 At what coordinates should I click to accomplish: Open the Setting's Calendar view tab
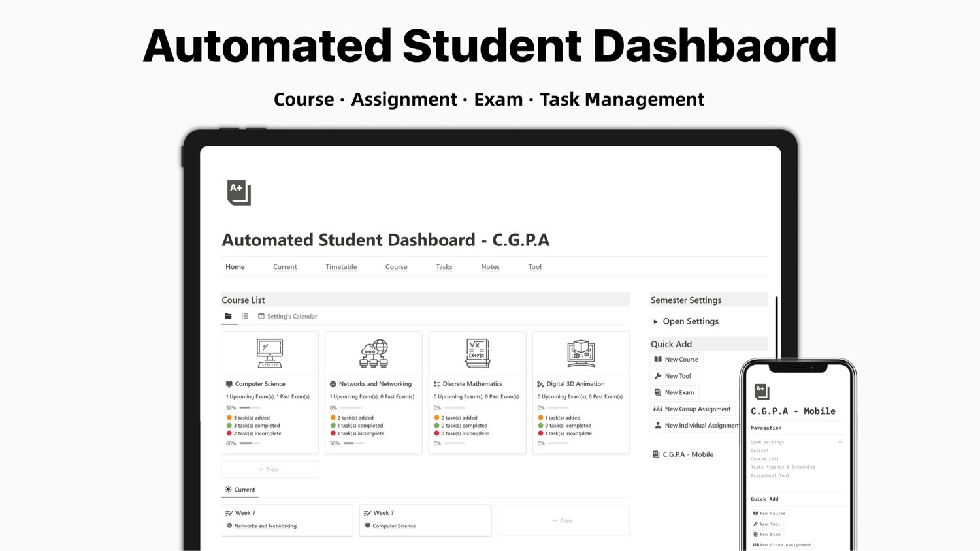pos(287,316)
